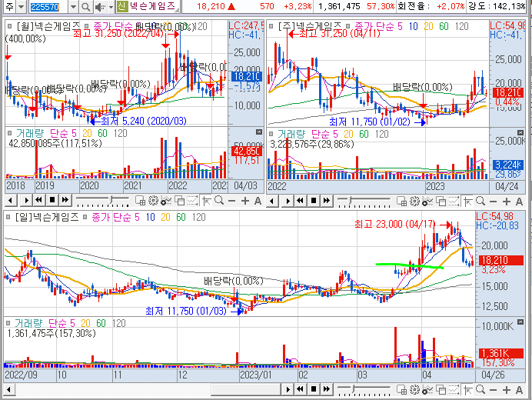The image size is (532, 400).
Task: Rewind monthly chart with double-left arrows
Action: click(x=38, y=200)
